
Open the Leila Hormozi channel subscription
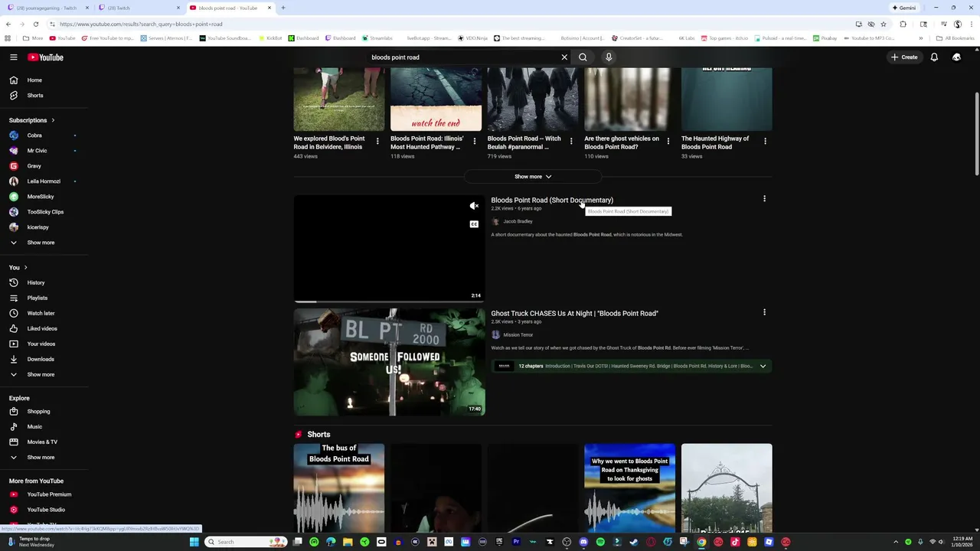pos(44,181)
